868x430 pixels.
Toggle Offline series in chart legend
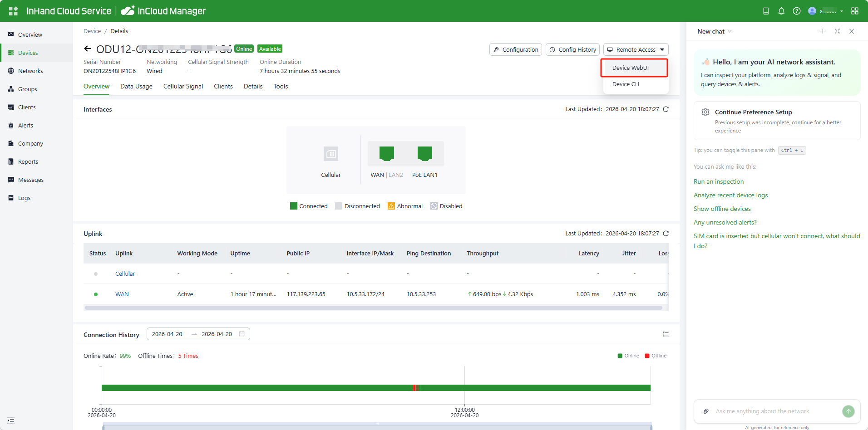(x=656, y=356)
